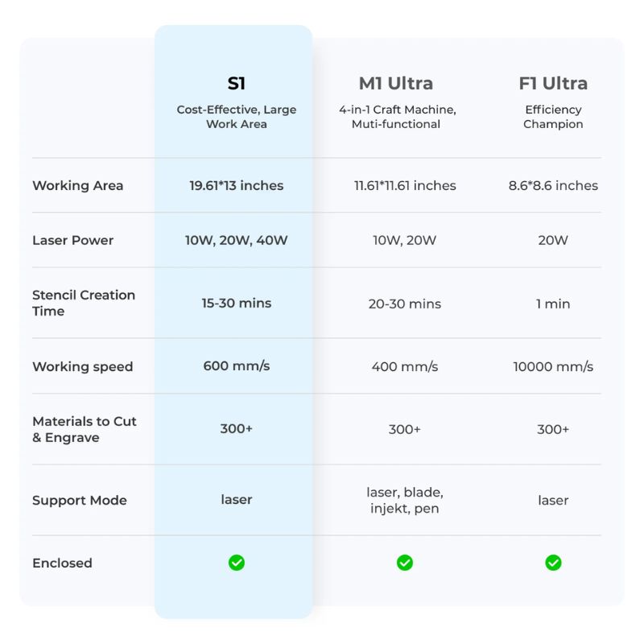The height and width of the screenshot is (644, 644).
Task: Click the 'Cost-Effective, Large Work Area' subtitle
Action: (x=237, y=117)
